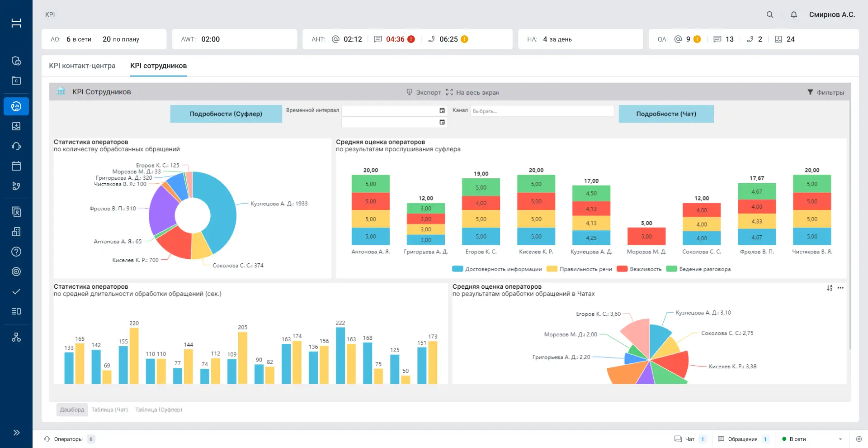This screenshot has width=868, height=448.
Task: Expand the В сети status dropdown
Action: 812,439
